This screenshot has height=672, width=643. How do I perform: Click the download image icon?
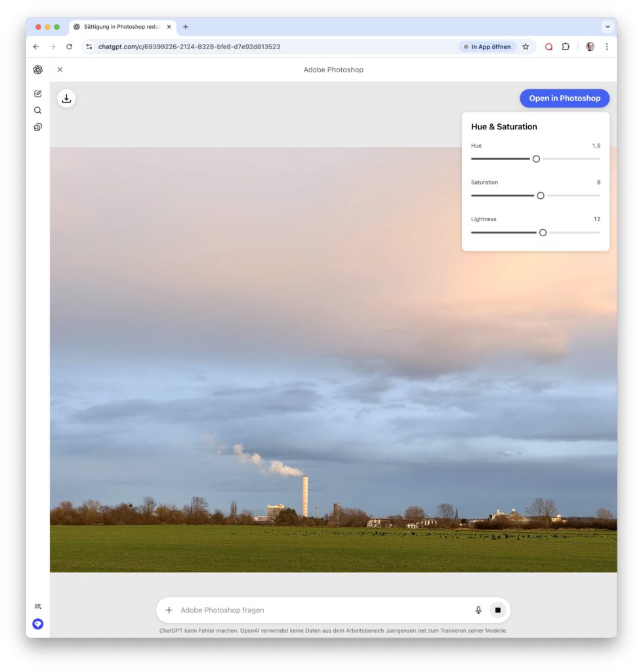(66, 98)
